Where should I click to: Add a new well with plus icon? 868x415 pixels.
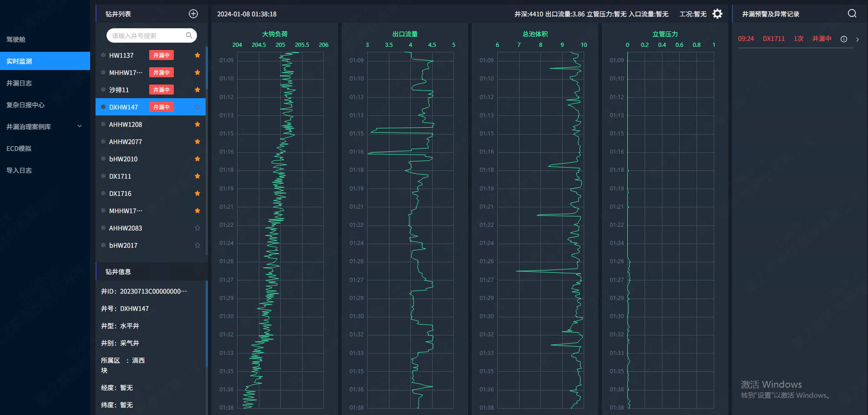193,14
